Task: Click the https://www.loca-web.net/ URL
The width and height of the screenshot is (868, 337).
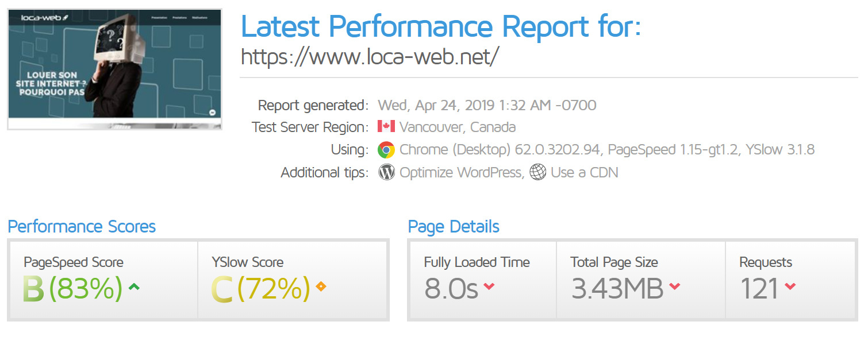Action: 370,57
